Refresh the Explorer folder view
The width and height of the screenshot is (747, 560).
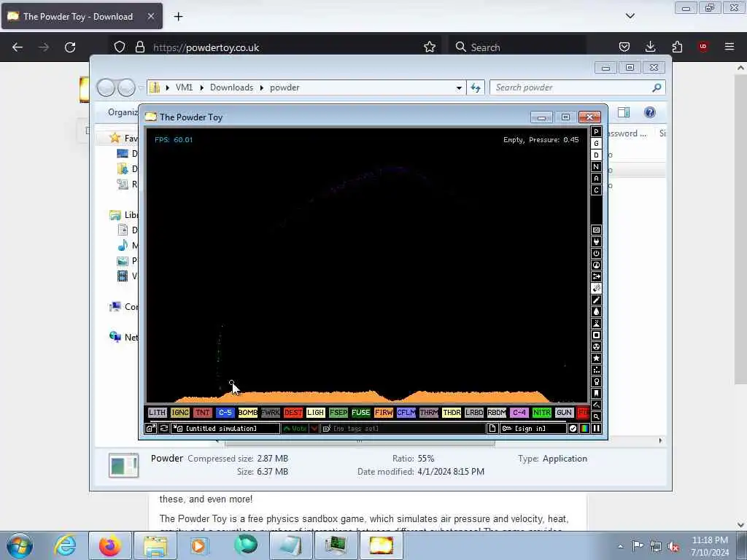476,87
